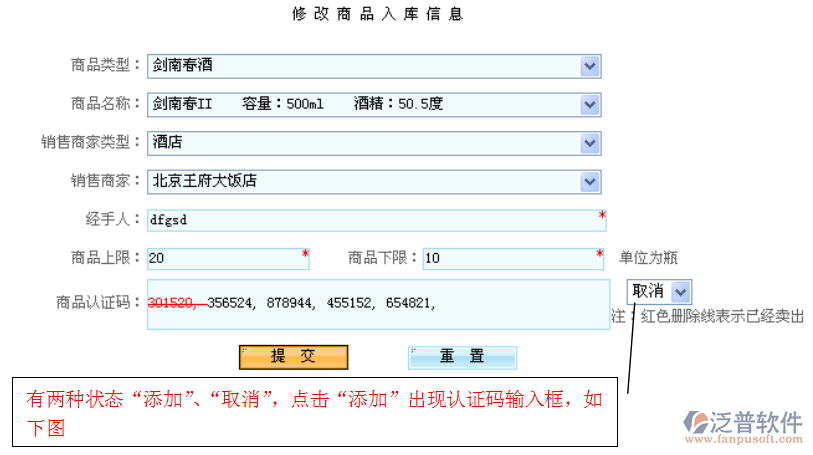Expand the 销售商家 dropdown with 北京王府大饭店
This screenshot has height=455, width=813.
pyautogui.click(x=374, y=182)
